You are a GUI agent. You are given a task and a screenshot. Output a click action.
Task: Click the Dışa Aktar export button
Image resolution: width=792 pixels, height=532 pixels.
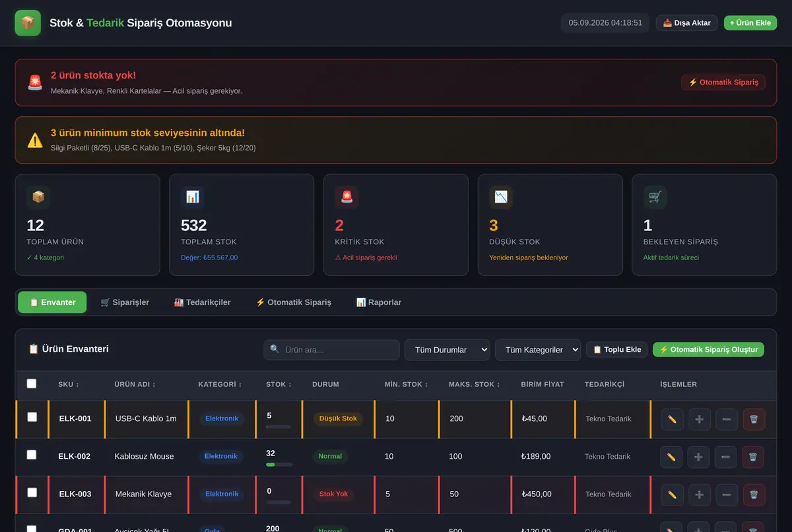[687, 23]
